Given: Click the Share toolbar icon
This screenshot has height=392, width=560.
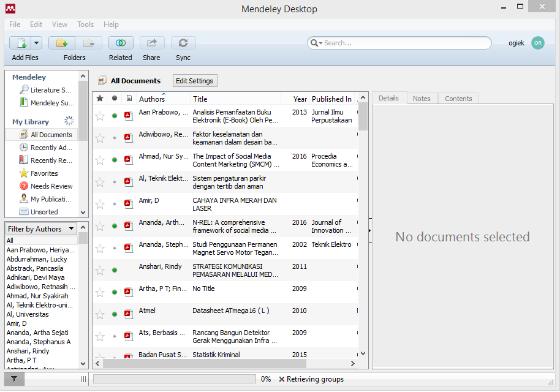Looking at the screenshot, I should 152,43.
